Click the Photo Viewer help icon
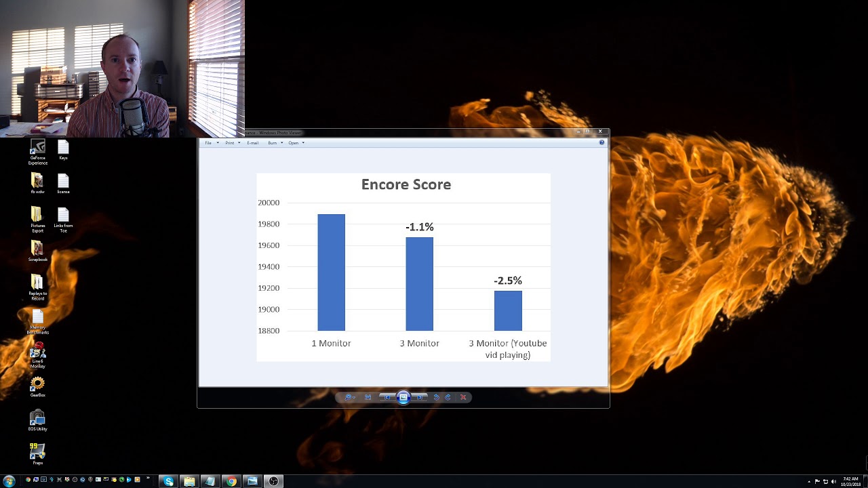868x488 pixels. click(601, 142)
